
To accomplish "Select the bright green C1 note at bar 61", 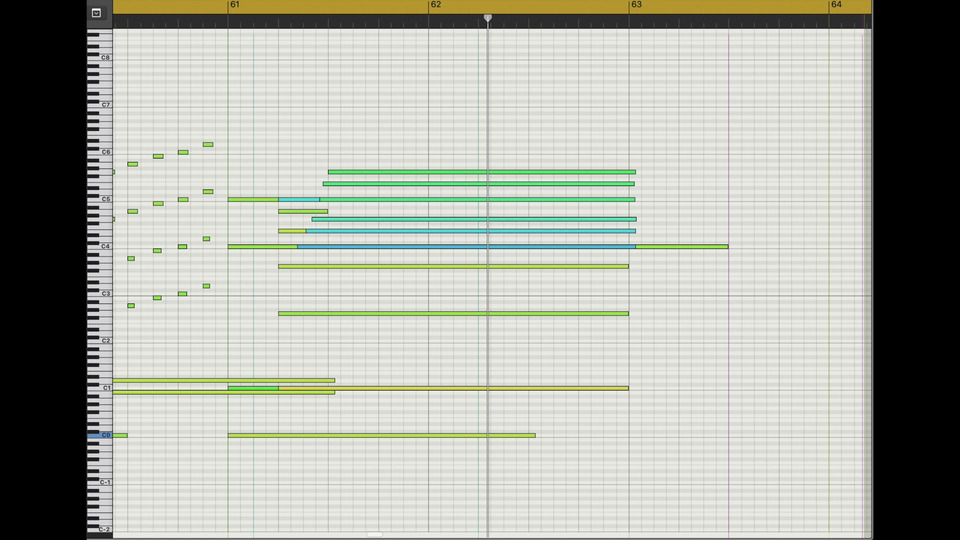I will click(x=253, y=388).
